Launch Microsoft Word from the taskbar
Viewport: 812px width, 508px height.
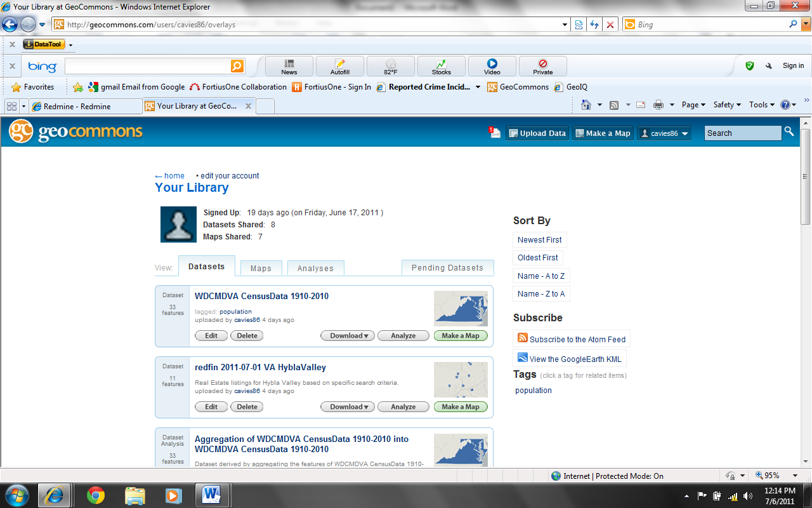coord(211,494)
